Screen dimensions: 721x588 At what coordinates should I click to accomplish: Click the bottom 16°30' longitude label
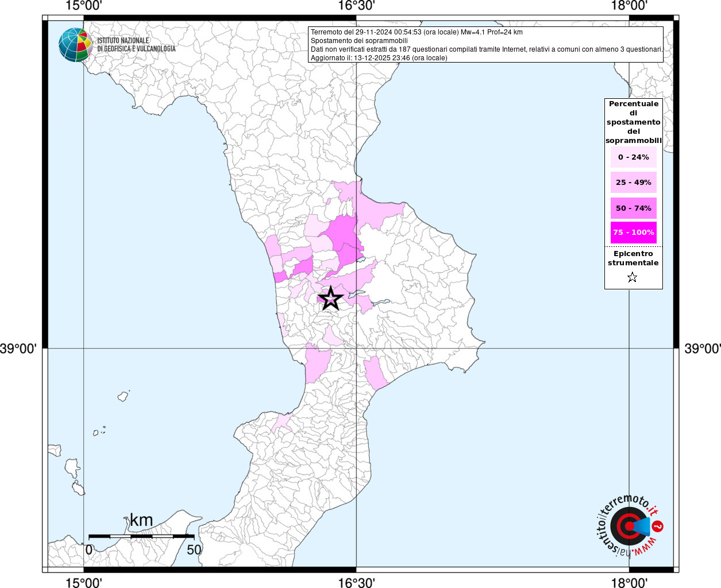tap(357, 582)
